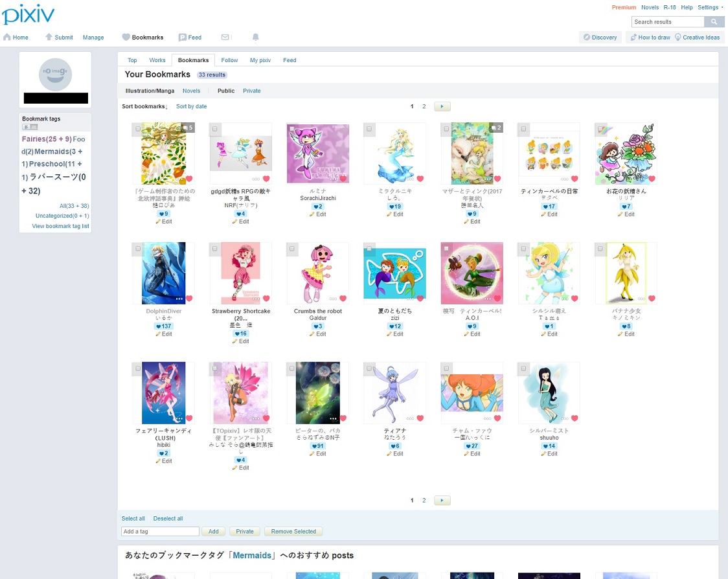Click the heart on ミラクルニキ thumbnail

pos(420,179)
